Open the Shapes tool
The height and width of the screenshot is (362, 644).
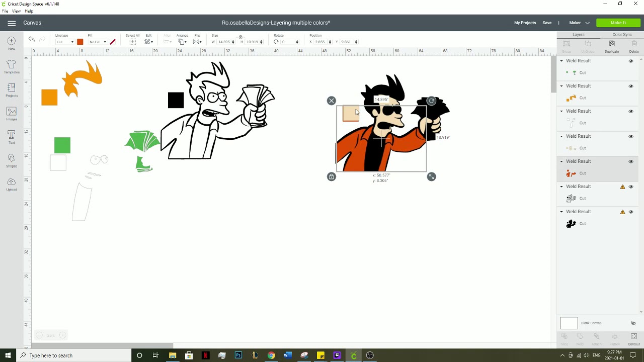pyautogui.click(x=12, y=160)
